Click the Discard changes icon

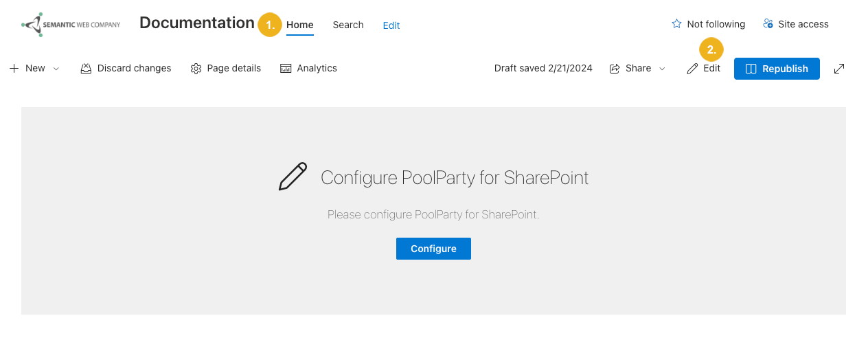coord(86,69)
